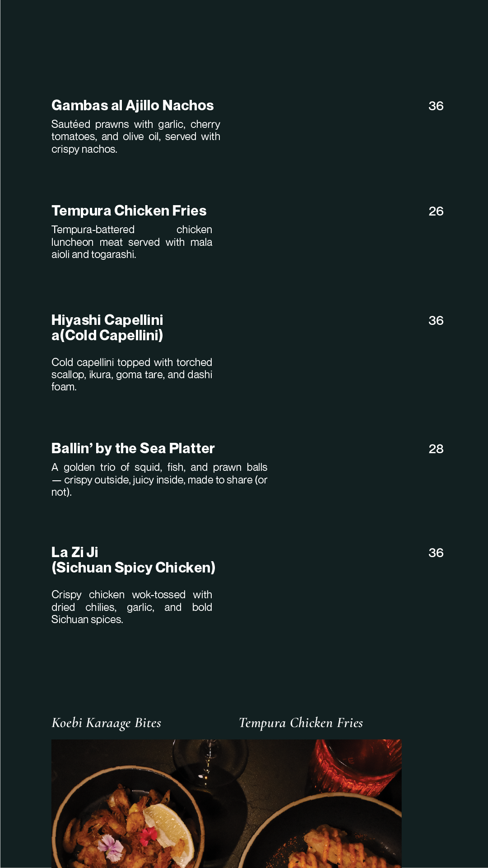Click the tempura-battered chicken luncheon meat description
Image resolution: width=488 pixels, height=868 pixels.
131,242
